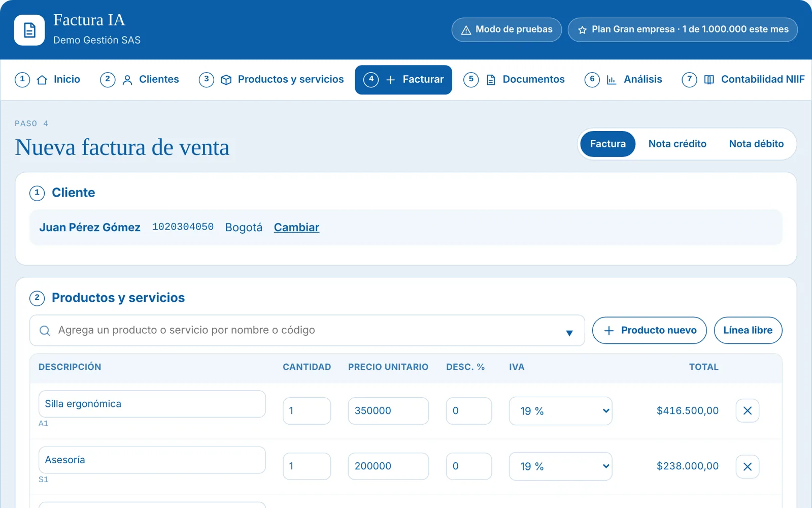
Task: Switch document type to Nota débito
Action: click(756, 144)
